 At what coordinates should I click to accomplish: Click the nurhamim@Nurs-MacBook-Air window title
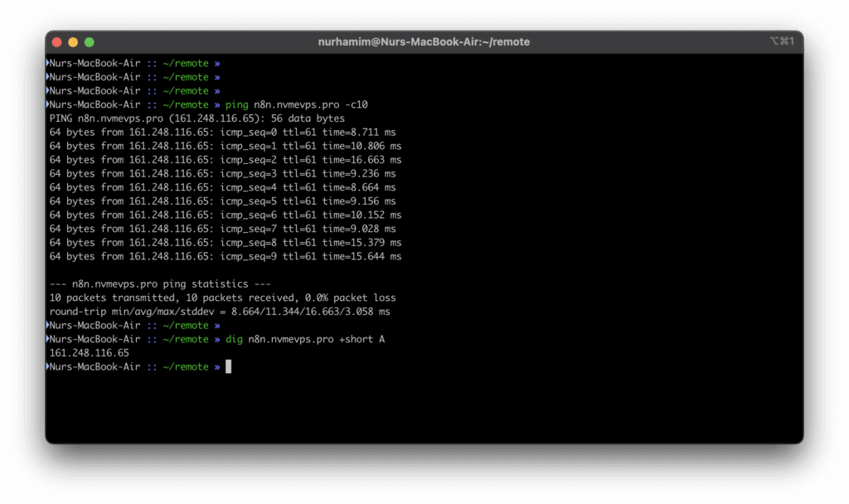pos(424,41)
